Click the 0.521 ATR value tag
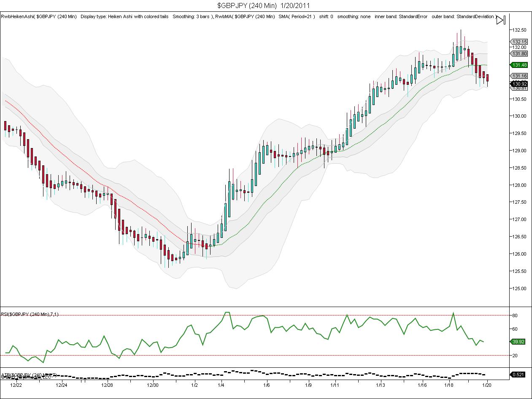The width and height of the screenshot is (532, 399). [x=518, y=375]
